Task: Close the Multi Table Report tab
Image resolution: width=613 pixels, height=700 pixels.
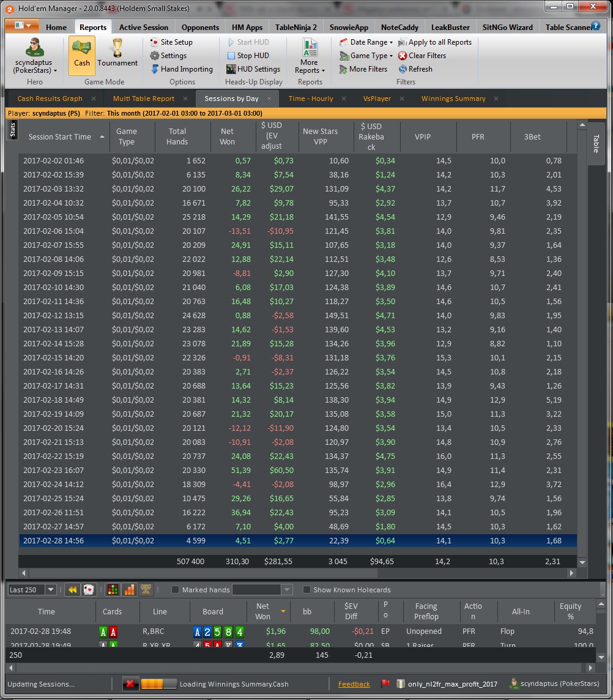Action: [186, 99]
